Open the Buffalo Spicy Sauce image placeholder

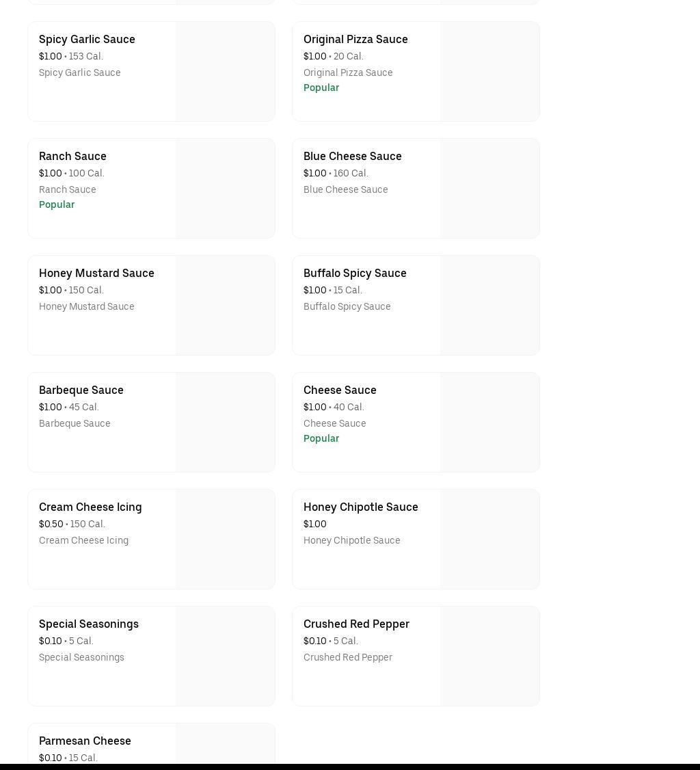pyautogui.click(x=489, y=306)
